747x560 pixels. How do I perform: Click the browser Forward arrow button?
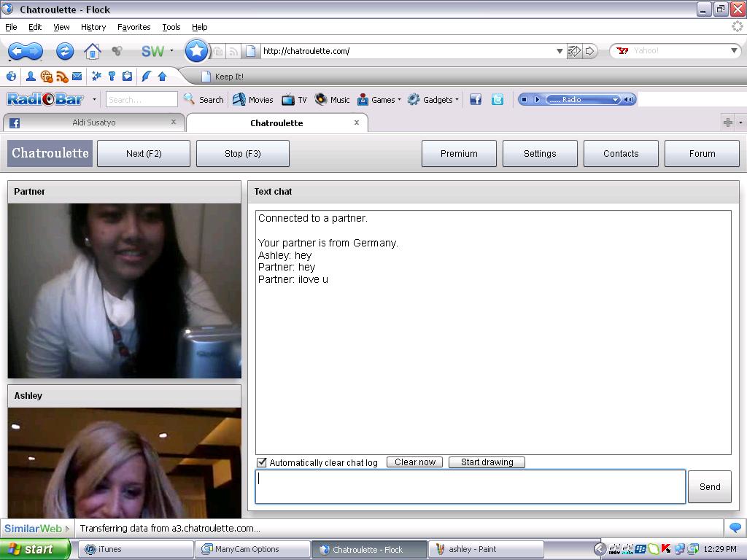[x=35, y=50]
